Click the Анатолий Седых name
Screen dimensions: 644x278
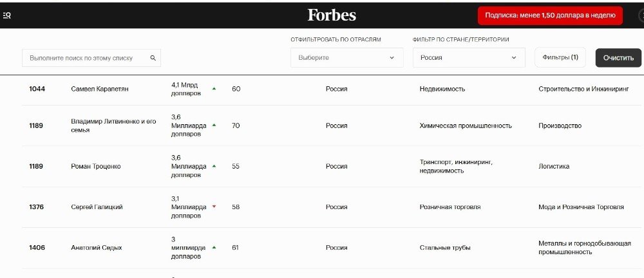click(x=96, y=247)
